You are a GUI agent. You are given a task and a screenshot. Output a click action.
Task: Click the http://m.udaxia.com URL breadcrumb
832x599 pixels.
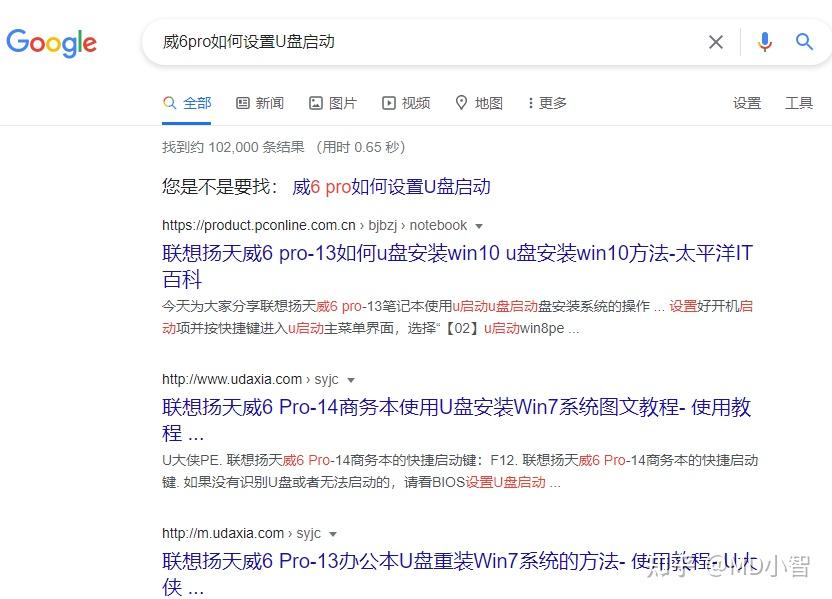(241, 533)
